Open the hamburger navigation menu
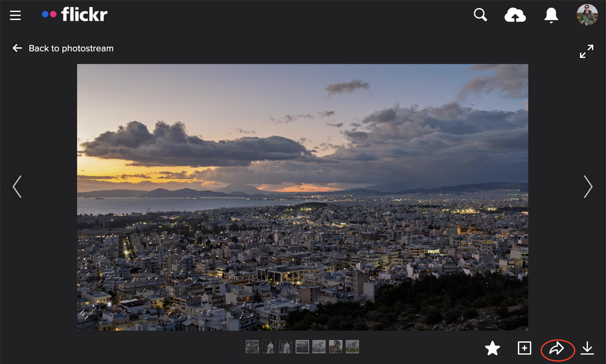 click(x=15, y=16)
